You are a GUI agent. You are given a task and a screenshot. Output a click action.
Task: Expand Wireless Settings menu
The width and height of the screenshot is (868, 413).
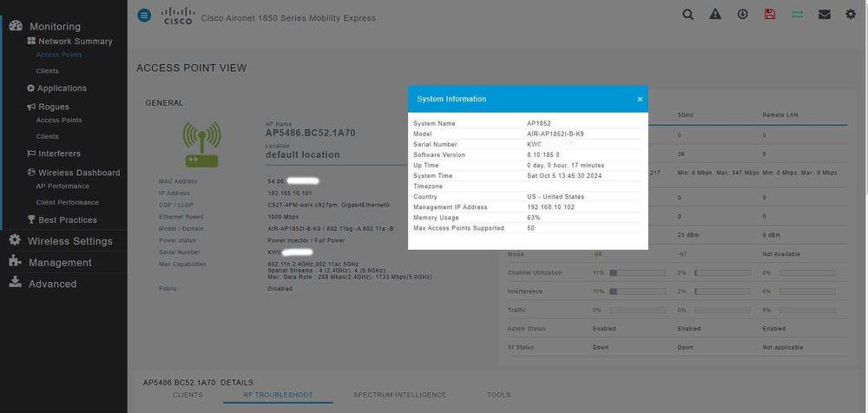point(69,241)
